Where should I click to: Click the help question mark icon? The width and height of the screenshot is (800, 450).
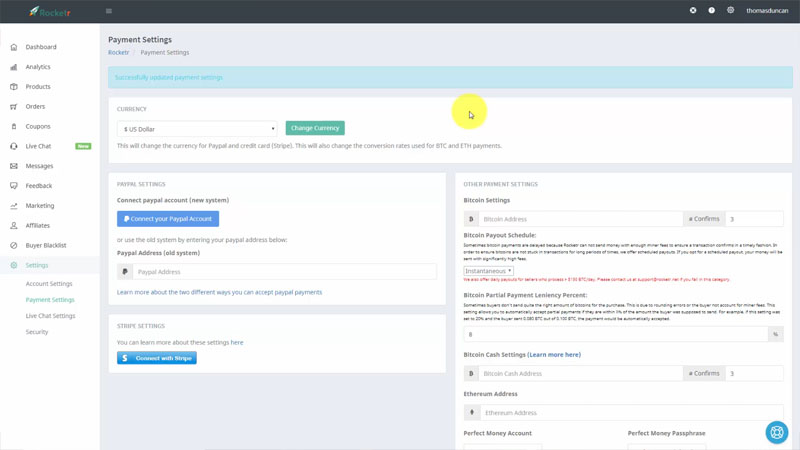712,11
